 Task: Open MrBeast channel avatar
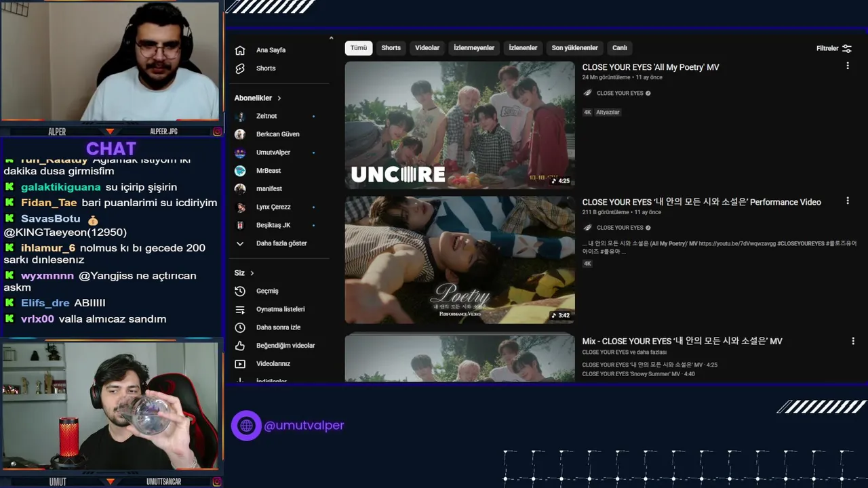240,171
